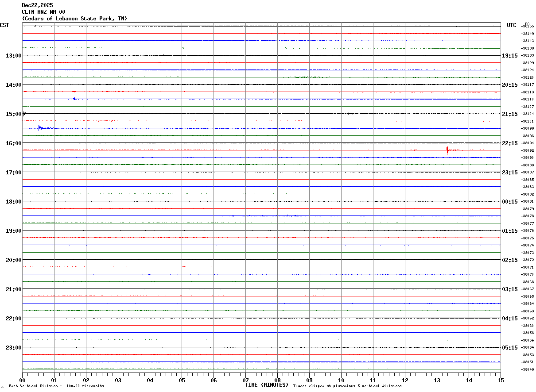Click the 05:15 UTC time label
Viewport: 536px width, 392px height.
pyautogui.click(x=509, y=347)
